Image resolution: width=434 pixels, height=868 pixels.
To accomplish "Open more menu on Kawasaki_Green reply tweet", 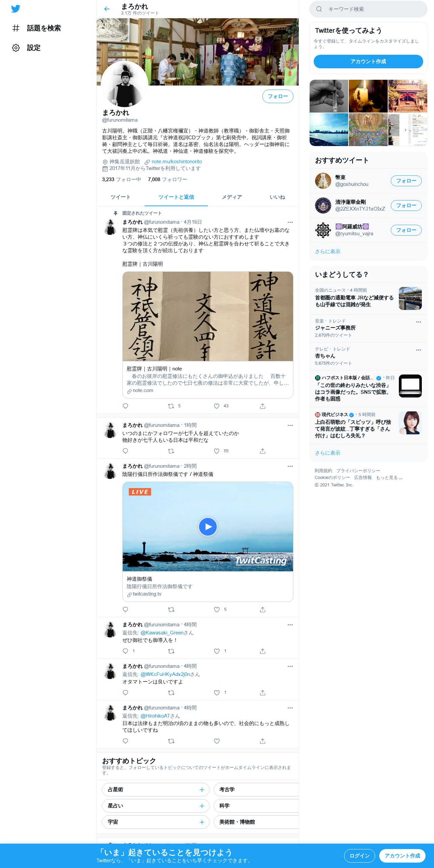I will pyautogui.click(x=290, y=625).
